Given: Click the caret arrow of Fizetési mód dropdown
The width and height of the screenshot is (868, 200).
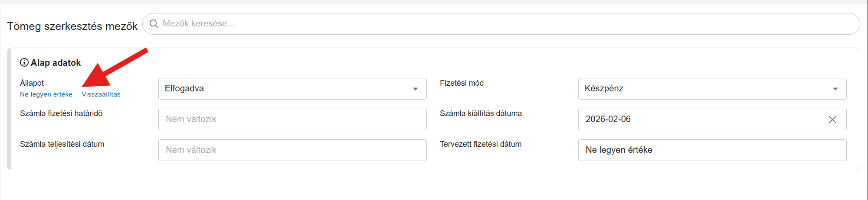Looking at the screenshot, I should point(835,89).
